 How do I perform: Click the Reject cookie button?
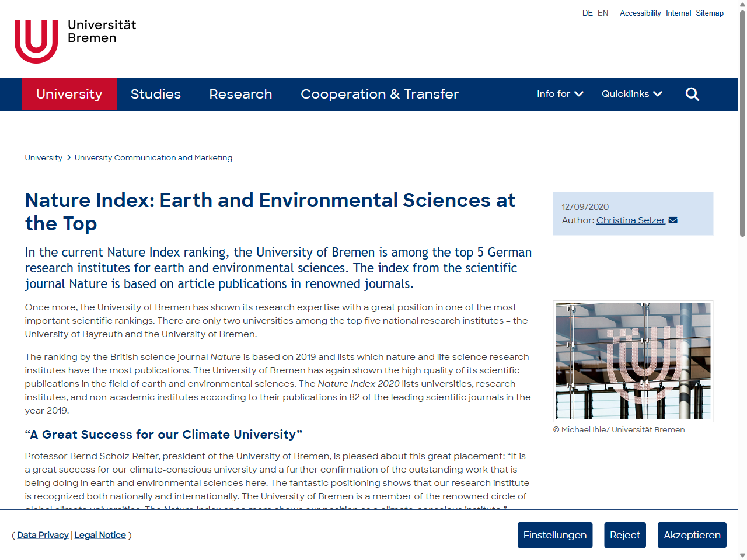tap(625, 535)
